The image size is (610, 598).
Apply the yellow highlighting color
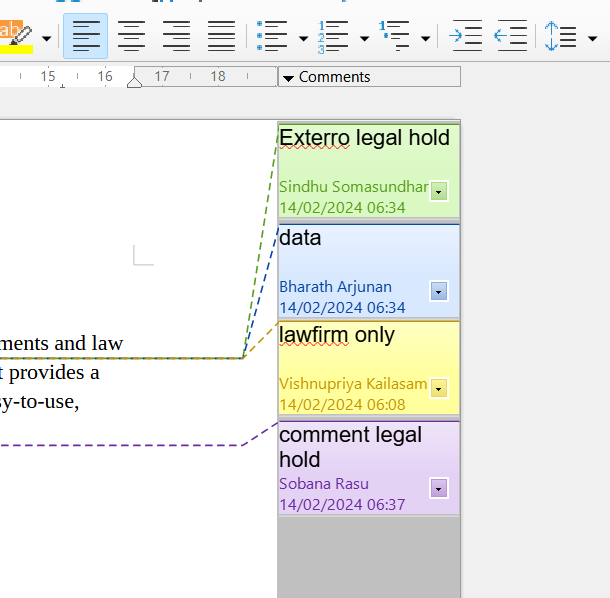[x=15, y=37]
